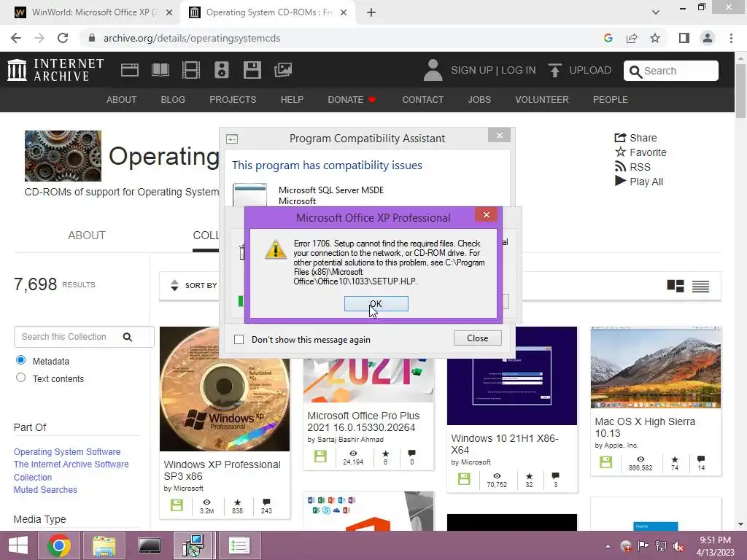Image resolution: width=747 pixels, height=560 pixels.
Task: Open Windows 10 21H1 X86-X64 title
Action: [505, 444]
